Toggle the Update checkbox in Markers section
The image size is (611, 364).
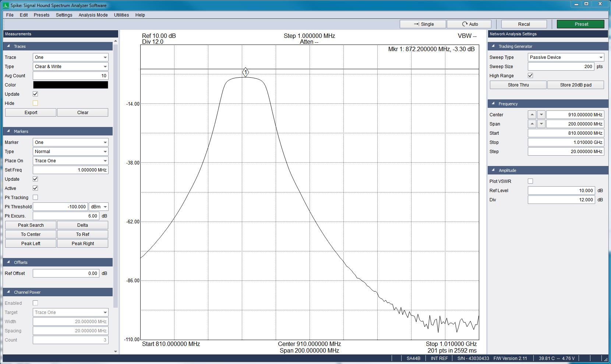(x=35, y=179)
